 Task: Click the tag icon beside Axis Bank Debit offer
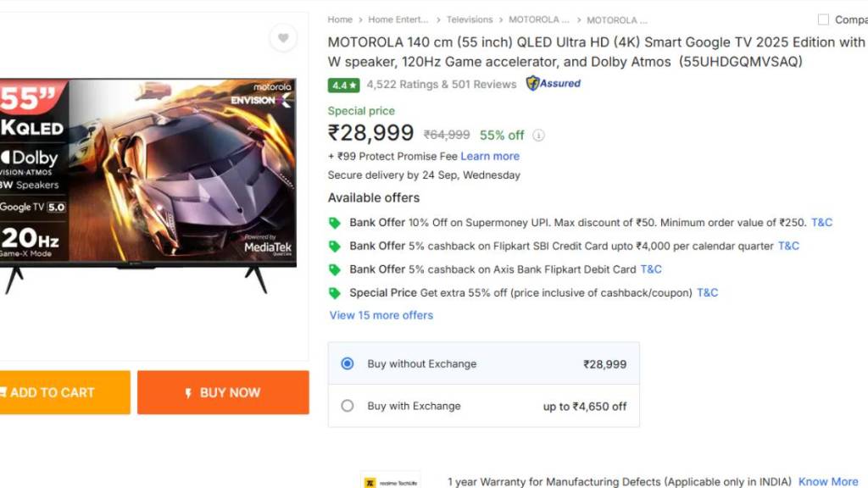coord(335,269)
